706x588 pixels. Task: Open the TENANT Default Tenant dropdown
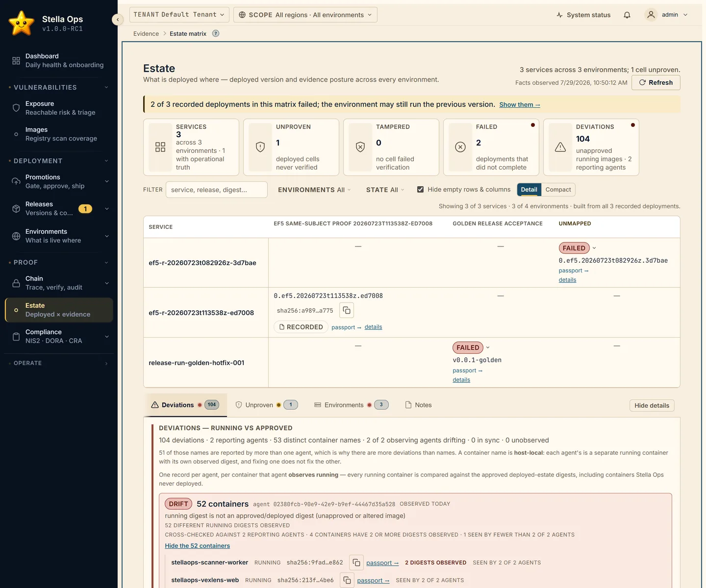(179, 15)
